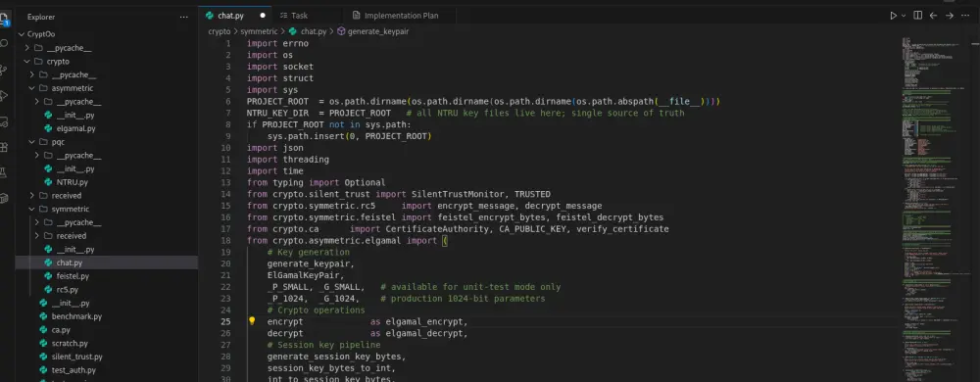
Task: Click line number 6 in the gutter
Action: [228, 101]
